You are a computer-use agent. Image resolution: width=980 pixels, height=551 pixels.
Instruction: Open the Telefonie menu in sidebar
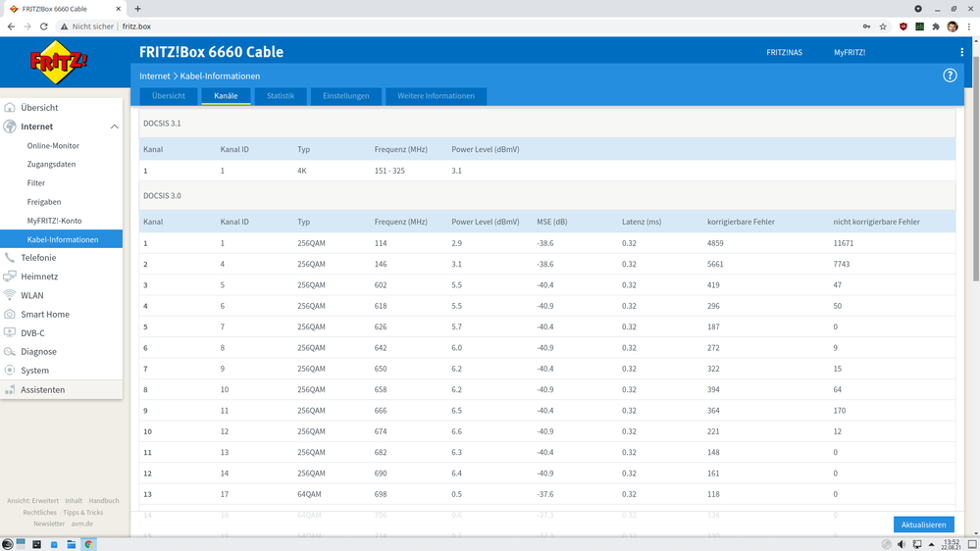[x=38, y=258]
